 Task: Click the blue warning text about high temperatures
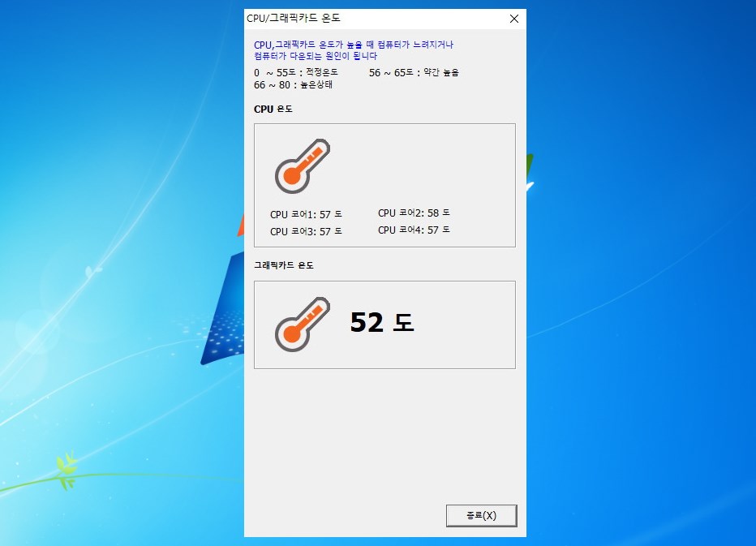354,50
